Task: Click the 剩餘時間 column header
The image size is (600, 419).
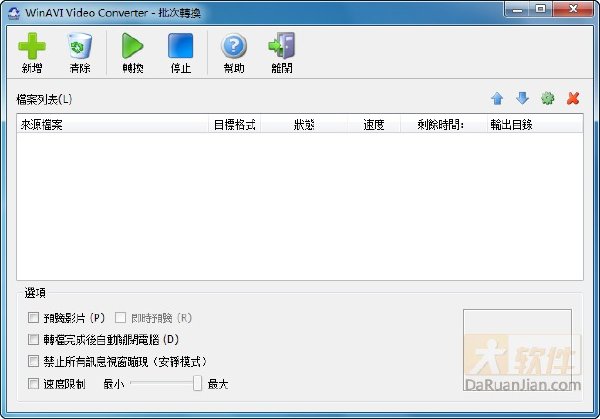Action: coord(443,124)
